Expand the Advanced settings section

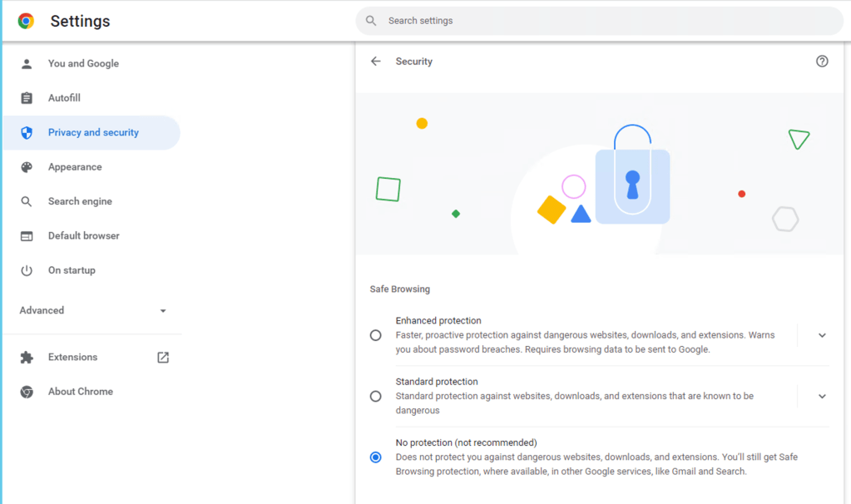pos(92,310)
